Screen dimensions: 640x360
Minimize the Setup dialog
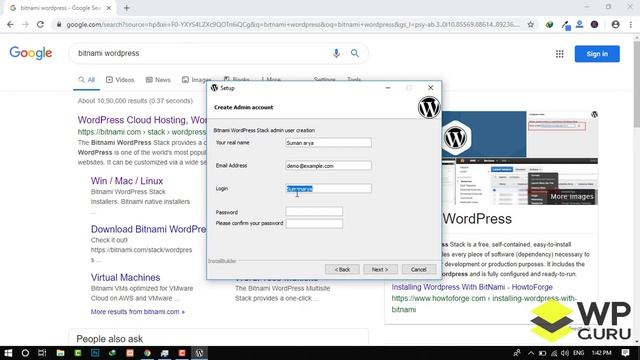point(388,88)
